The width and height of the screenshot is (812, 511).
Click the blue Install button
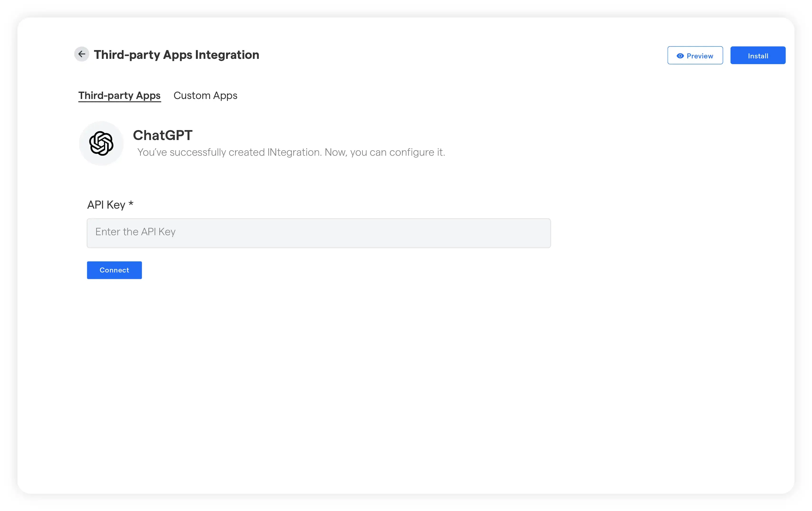tap(758, 55)
